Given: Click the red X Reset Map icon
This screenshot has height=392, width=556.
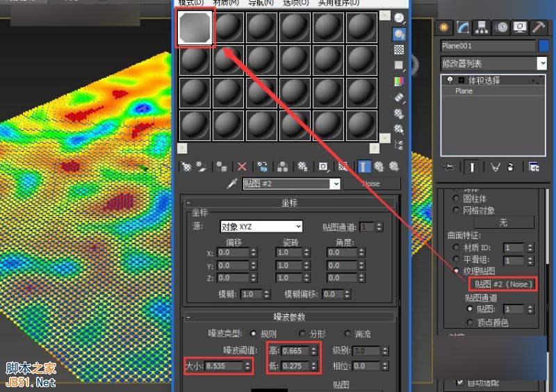Looking at the screenshot, I should click(x=242, y=166).
